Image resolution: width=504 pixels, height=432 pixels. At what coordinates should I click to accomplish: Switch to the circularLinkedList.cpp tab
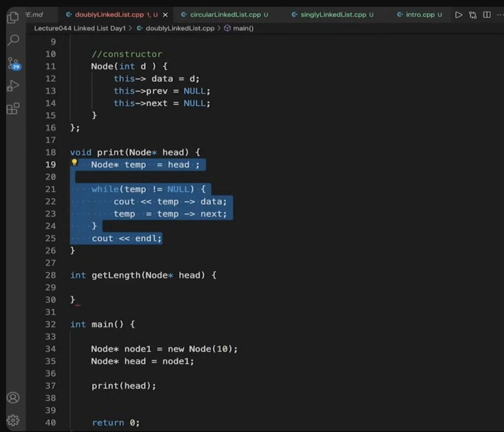224,15
